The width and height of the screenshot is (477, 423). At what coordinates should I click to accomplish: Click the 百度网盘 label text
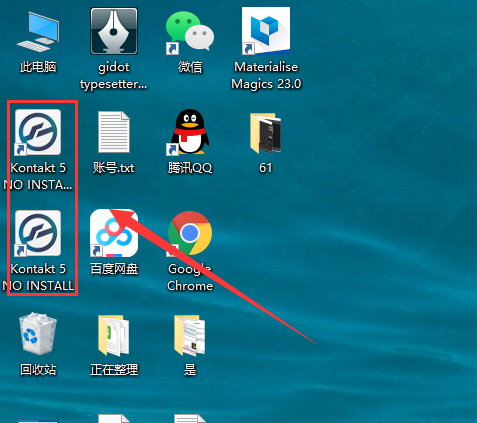(x=114, y=269)
